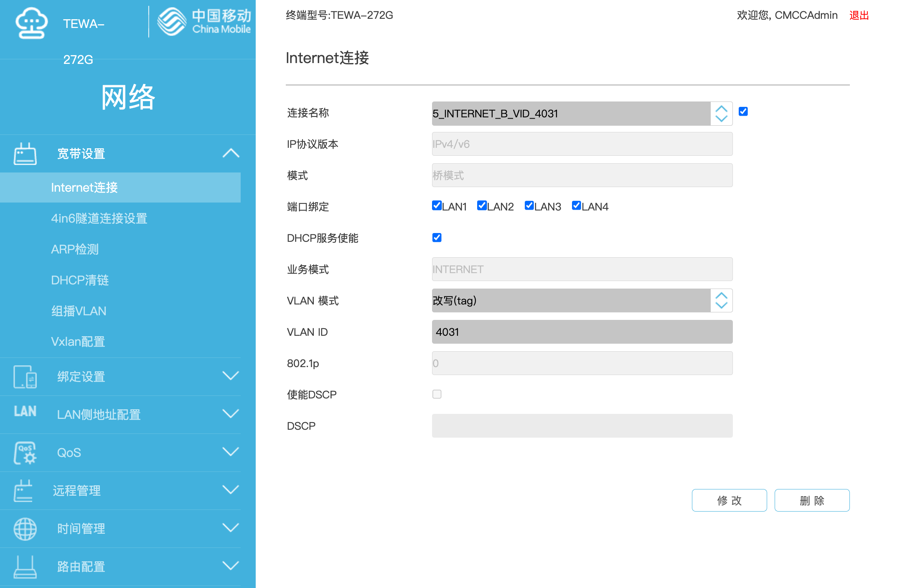
Task: Click the broadband settings router icon
Action: tap(25, 154)
